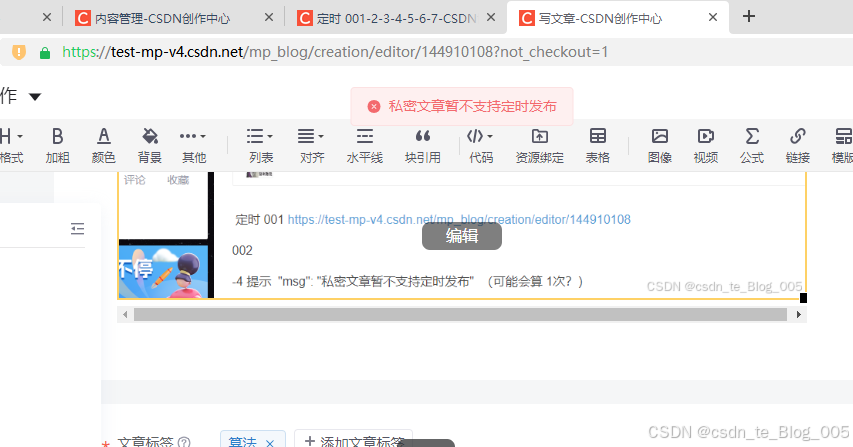This screenshot has width=853, height=447.
Task: Open the 颜色 text color tool
Action: click(103, 145)
